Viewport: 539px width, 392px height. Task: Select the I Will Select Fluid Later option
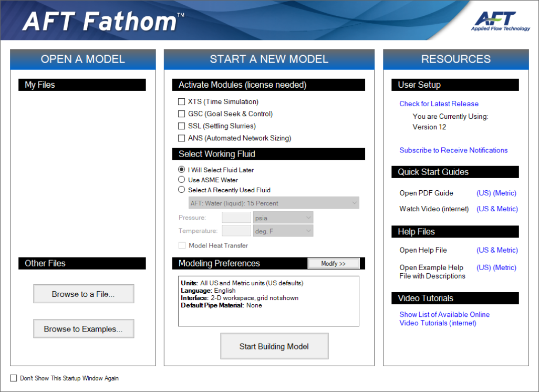point(181,170)
